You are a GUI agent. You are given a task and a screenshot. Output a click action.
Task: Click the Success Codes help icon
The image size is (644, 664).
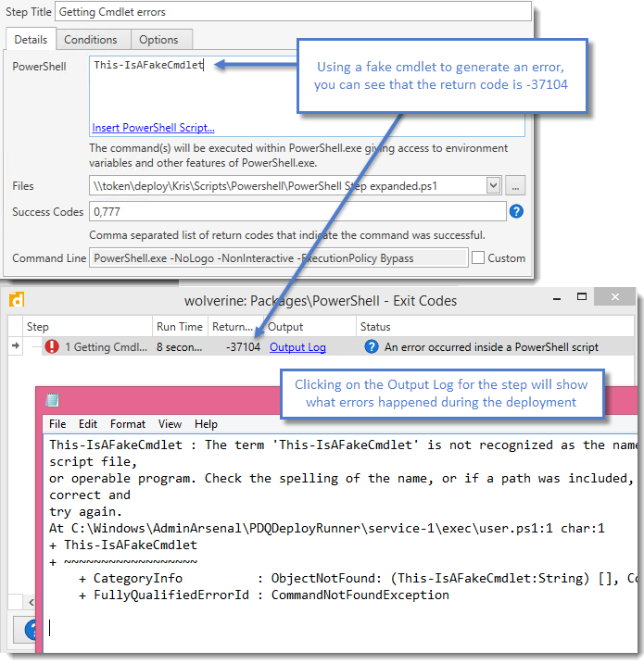(x=517, y=211)
